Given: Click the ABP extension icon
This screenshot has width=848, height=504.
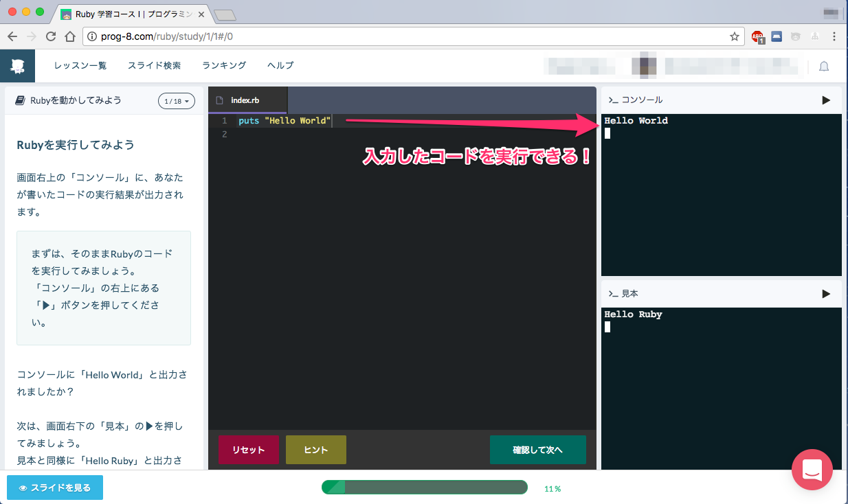Looking at the screenshot, I should click(757, 37).
